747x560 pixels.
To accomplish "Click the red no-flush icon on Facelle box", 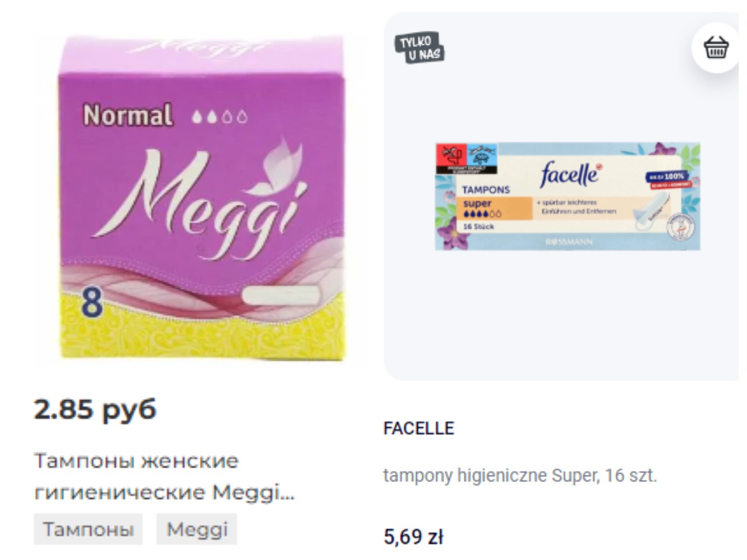I will pyautogui.click(x=451, y=155).
